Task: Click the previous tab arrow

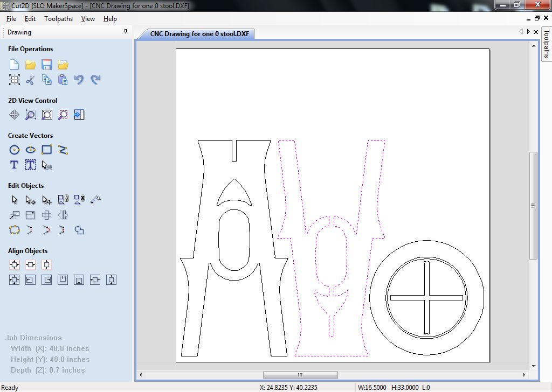Action: [521, 32]
